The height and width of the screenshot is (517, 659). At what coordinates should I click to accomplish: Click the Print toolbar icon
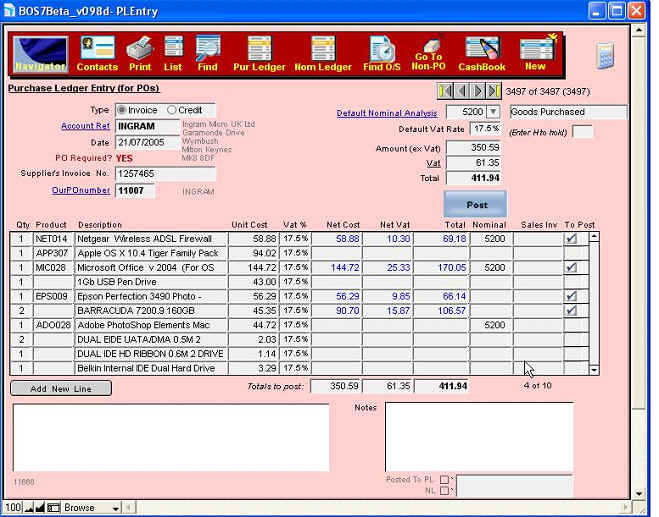(140, 55)
